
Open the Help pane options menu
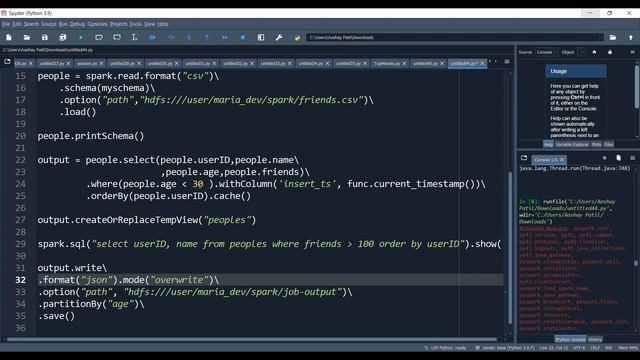[x=632, y=52]
